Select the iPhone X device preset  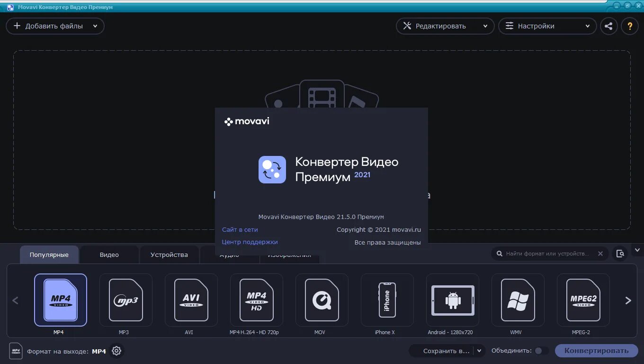[x=387, y=300]
